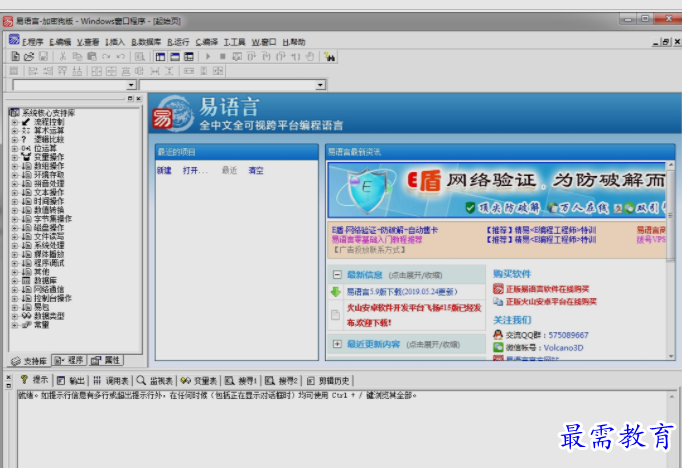The height and width of the screenshot is (468, 682).
Task: Expand the 算术运算 tree node
Action: [x=15, y=131]
